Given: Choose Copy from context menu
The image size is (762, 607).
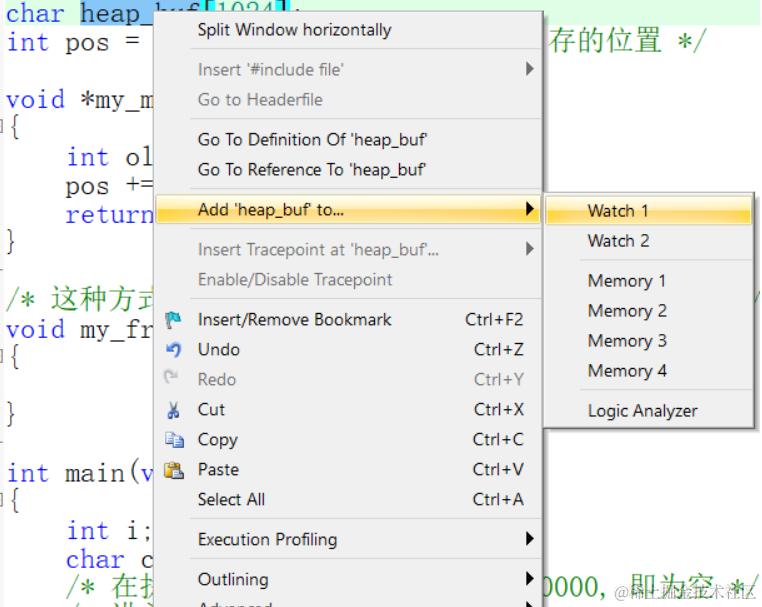Looking at the screenshot, I should tap(348, 440).
